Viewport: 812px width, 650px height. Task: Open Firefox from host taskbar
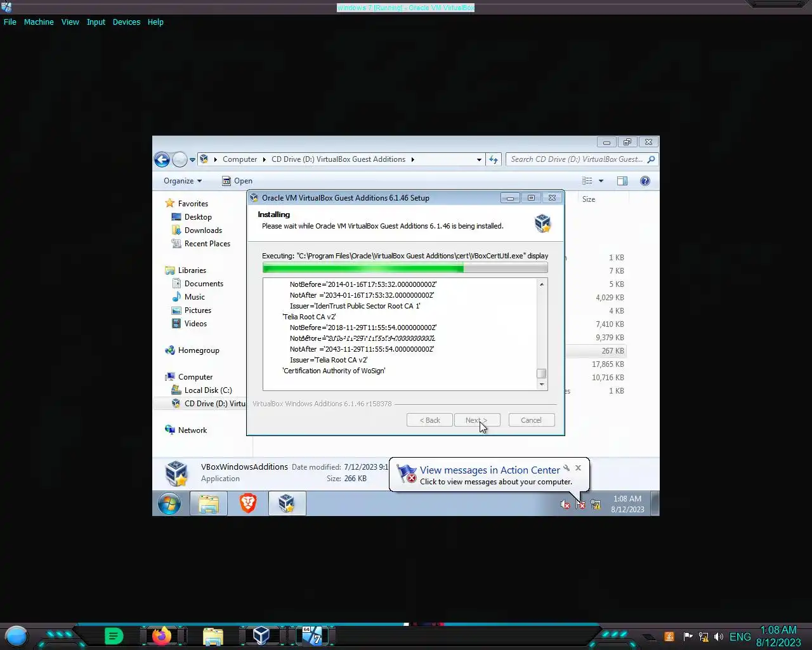[162, 635]
